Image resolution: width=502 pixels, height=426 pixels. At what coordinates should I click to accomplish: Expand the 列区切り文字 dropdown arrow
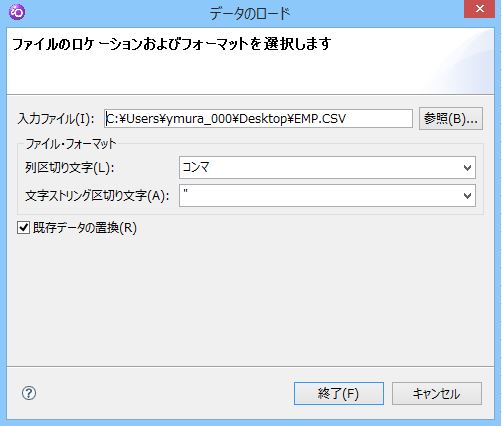click(467, 168)
